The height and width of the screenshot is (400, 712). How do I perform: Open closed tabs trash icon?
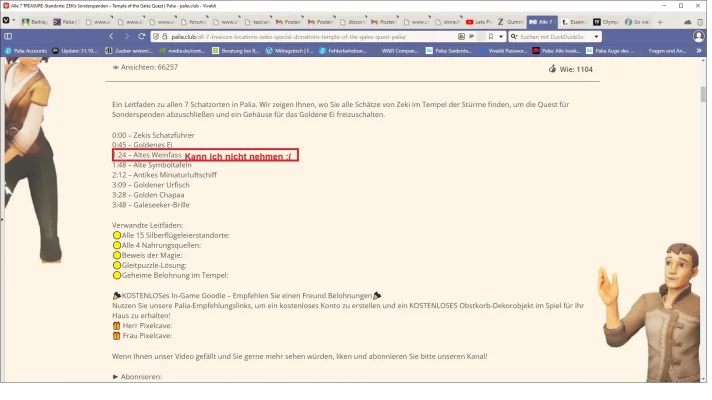700,22
